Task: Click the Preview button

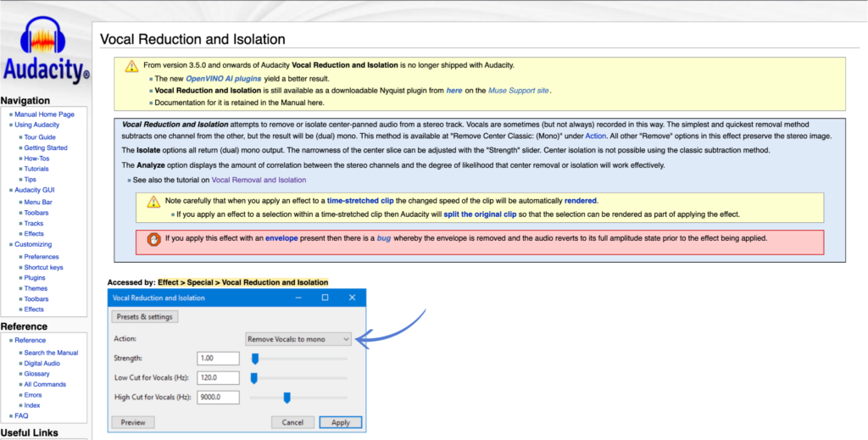Action: click(133, 422)
